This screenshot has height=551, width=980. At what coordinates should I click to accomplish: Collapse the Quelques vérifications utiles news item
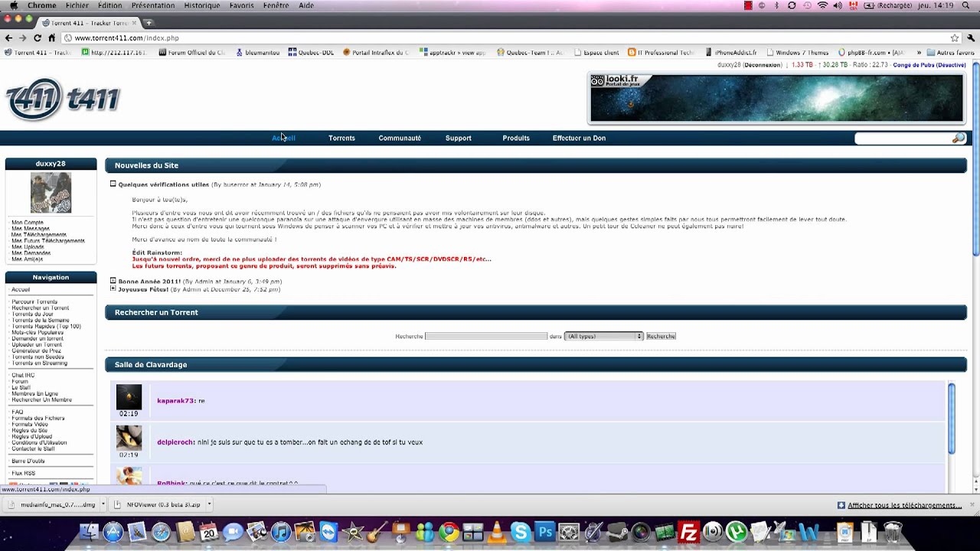point(113,184)
